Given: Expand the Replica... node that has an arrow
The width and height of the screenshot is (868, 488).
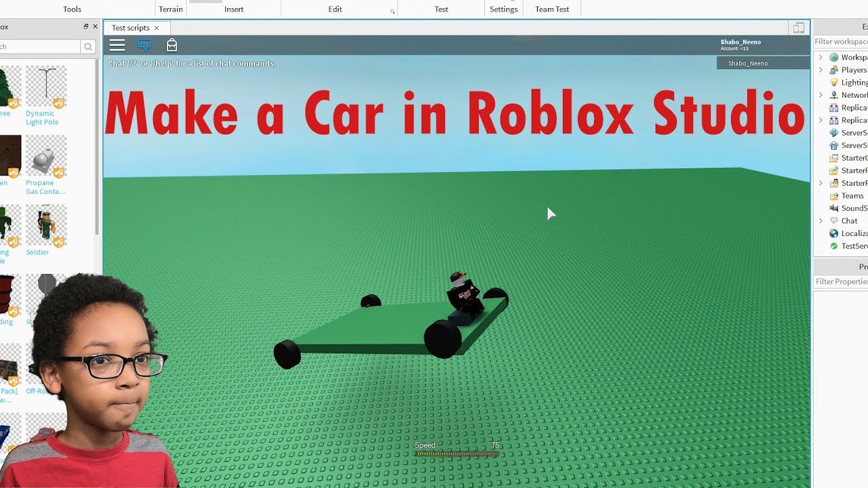Looking at the screenshot, I should tap(821, 120).
